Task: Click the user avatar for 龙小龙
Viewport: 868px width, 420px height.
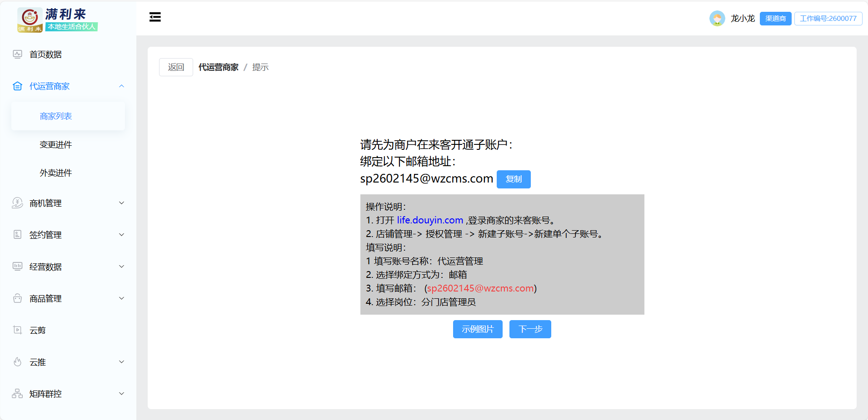Action: (x=717, y=18)
